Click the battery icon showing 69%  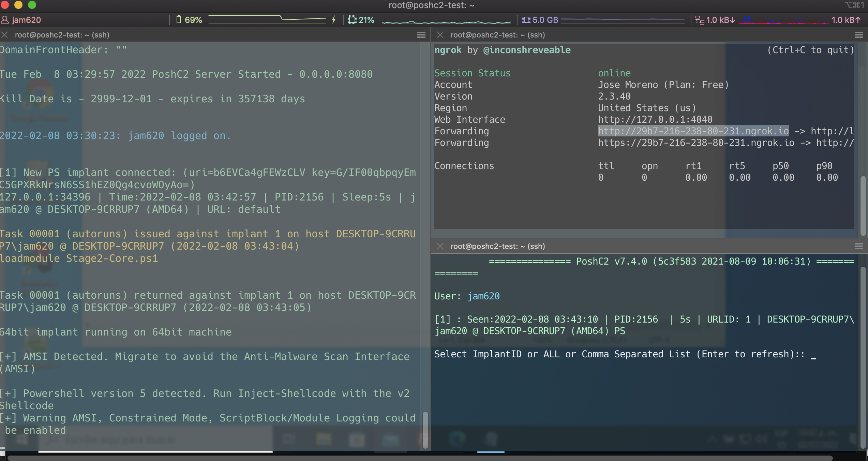pyautogui.click(x=179, y=19)
